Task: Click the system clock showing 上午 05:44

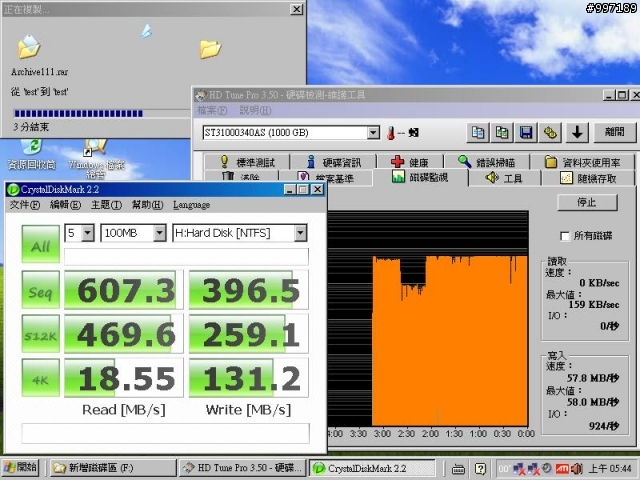Action: pos(610,469)
